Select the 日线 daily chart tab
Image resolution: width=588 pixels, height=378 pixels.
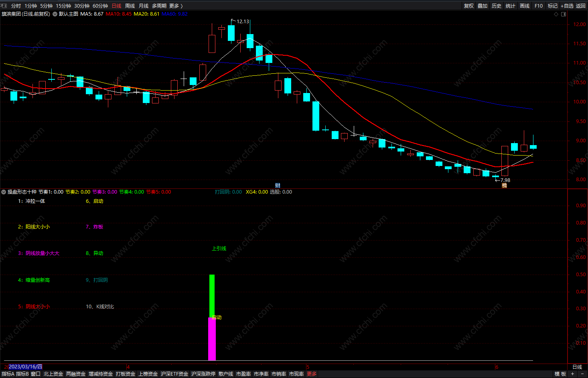(116, 6)
